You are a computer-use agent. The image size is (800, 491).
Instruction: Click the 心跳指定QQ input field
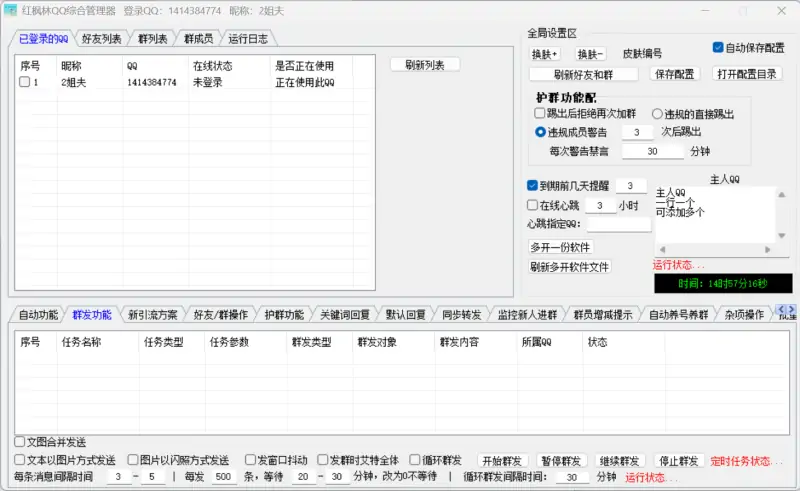pos(612,225)
